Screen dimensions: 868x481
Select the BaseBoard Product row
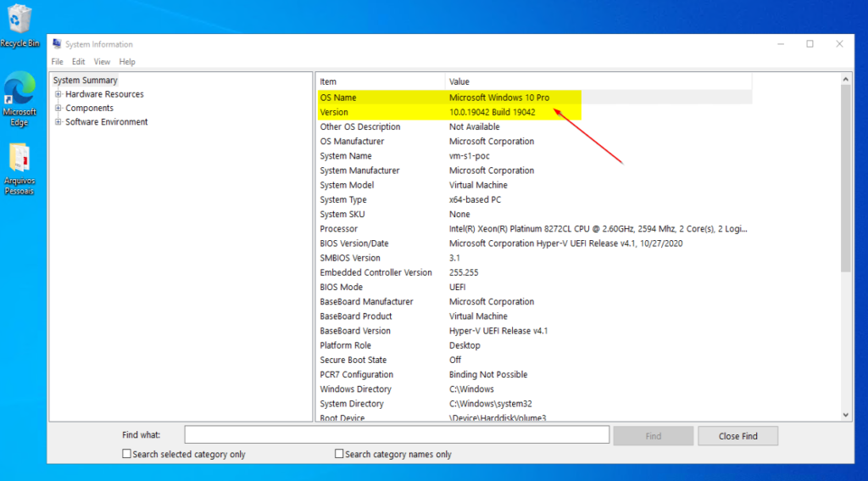coord(534,316)
